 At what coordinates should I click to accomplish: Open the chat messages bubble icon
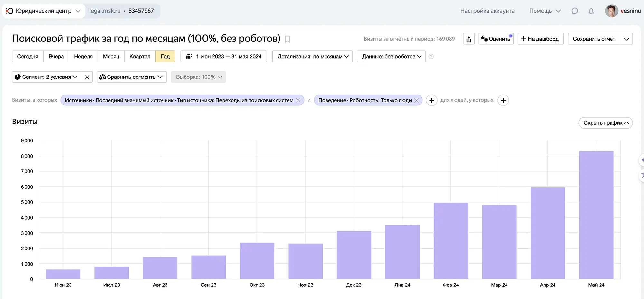[574, 11]
